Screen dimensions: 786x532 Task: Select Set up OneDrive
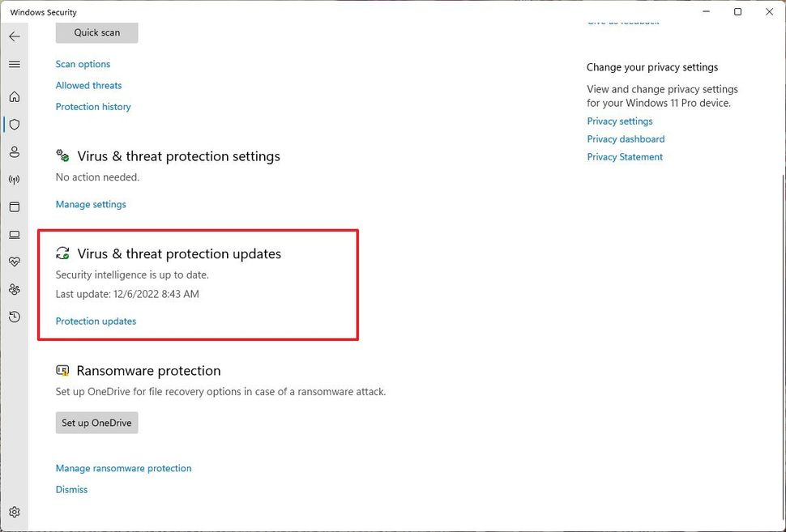pyautogui.click(x=96, y=422)
